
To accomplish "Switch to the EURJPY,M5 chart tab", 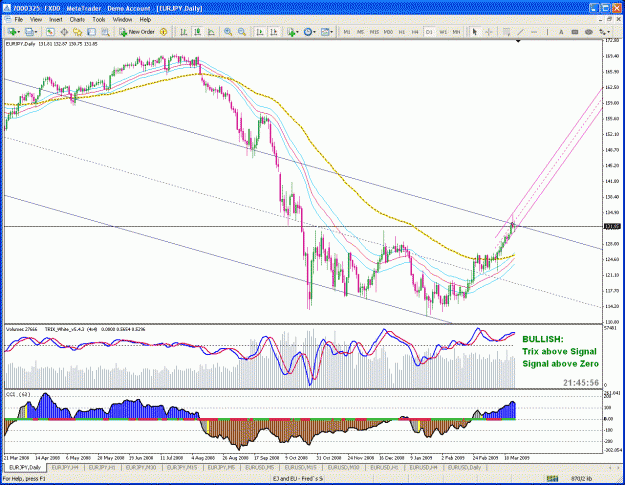I will (x=222, y=467).
